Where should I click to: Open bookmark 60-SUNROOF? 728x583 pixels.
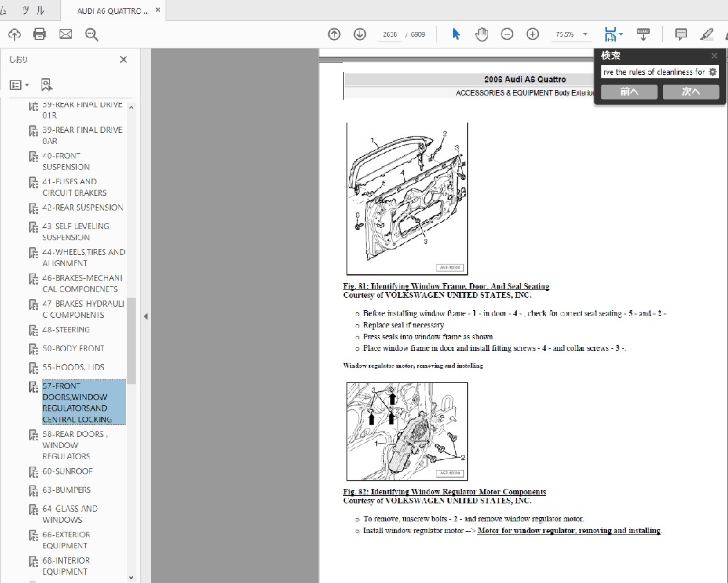68,471
